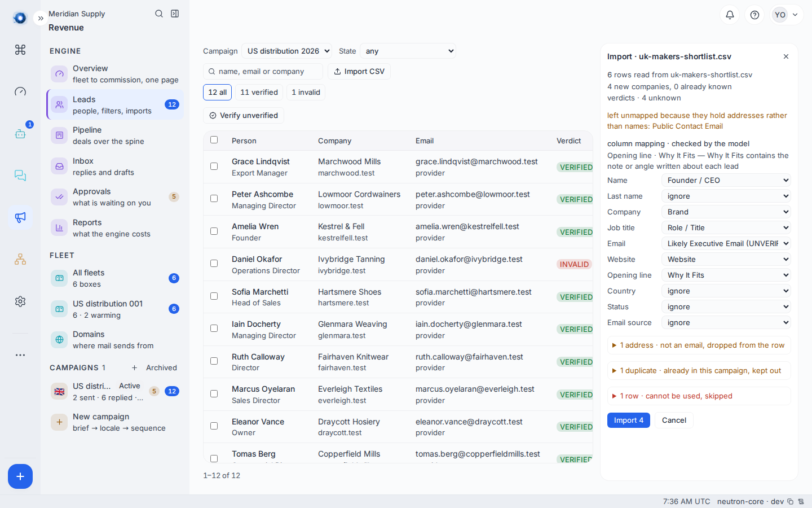Toggle the sidebar panel layout icon

[175, 14]
